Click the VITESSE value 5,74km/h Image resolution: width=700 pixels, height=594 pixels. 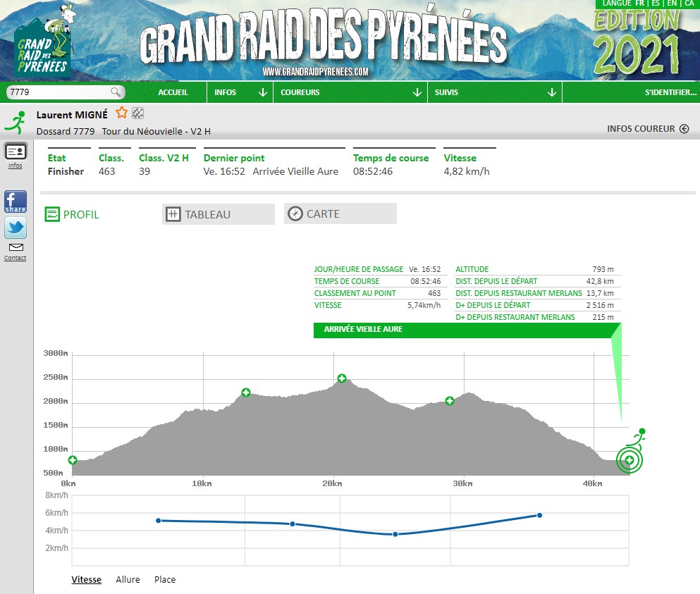pos(424,305)
